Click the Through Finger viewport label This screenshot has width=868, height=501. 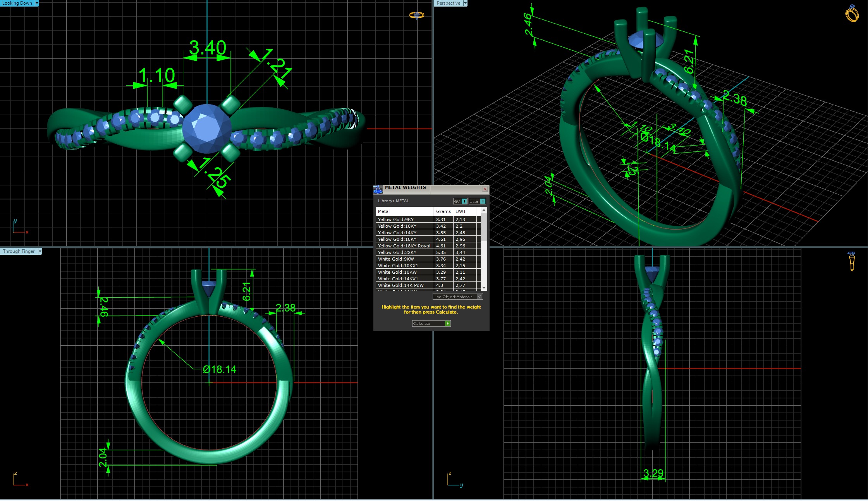[19, 251]
